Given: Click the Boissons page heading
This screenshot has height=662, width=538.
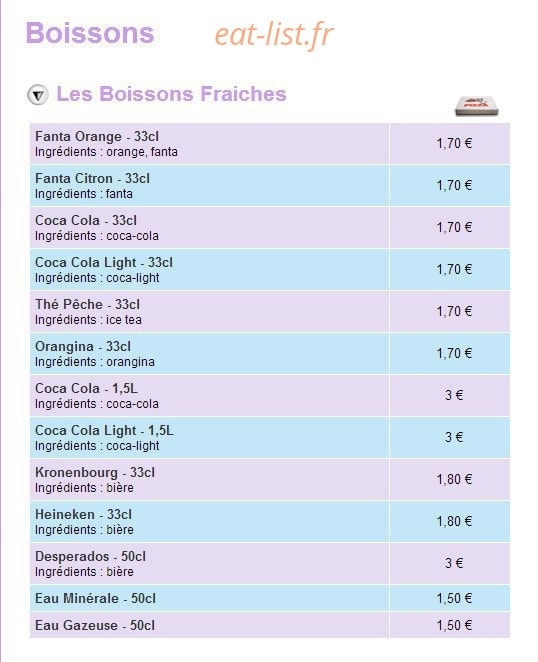Looking at the screenshot, I should tap(90, 33).
